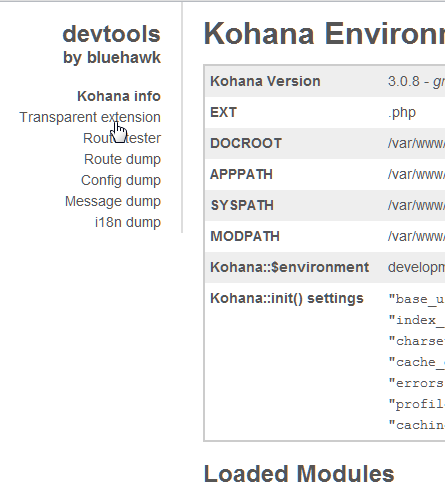This screenshot has height=487, width=445.
Task: Go to the Route tester page
Action: [x=122, y=138]
